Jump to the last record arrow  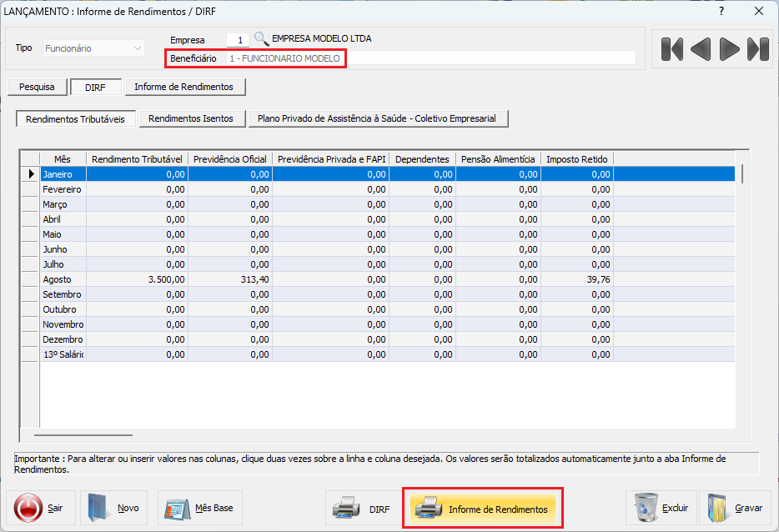coord(758,49)
